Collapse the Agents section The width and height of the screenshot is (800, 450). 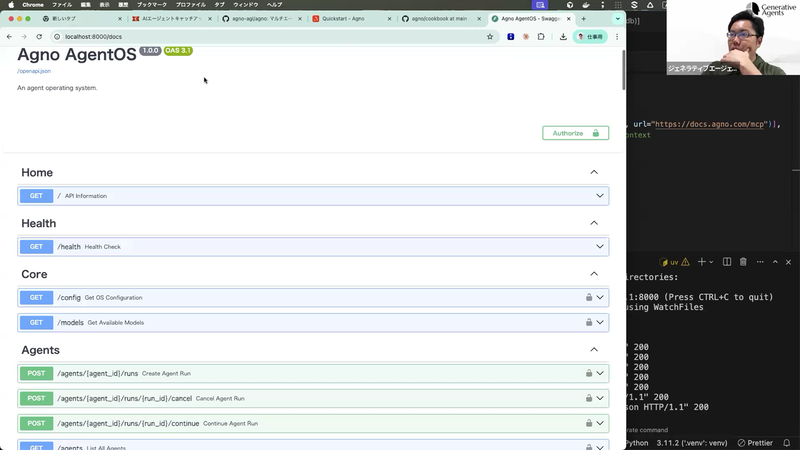tap(594, 350)
